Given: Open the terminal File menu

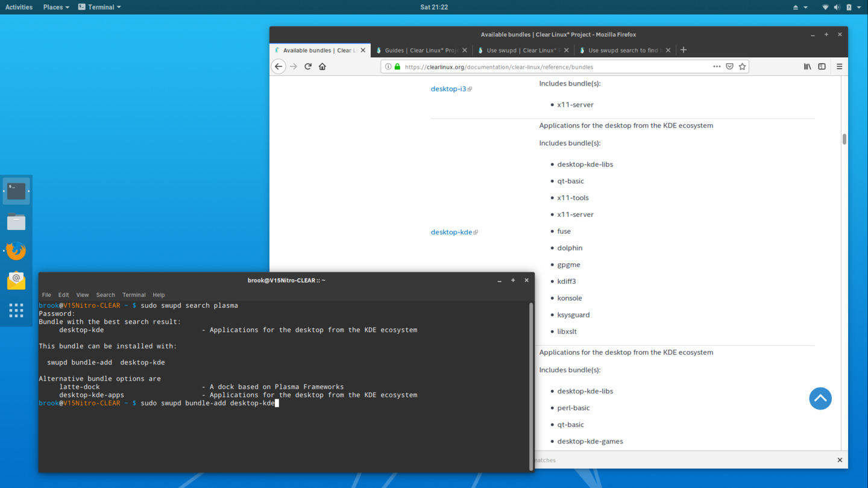Looking at the screenshot, I should pyautogui.click(x=46, y=295).
